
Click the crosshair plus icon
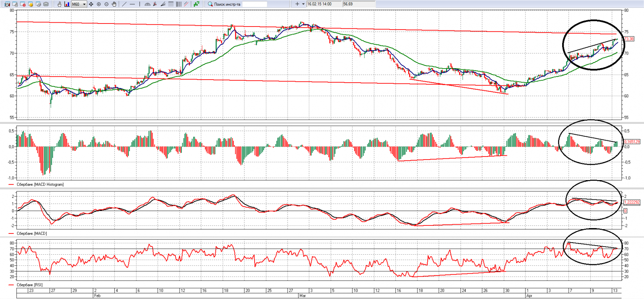(297, 4)
